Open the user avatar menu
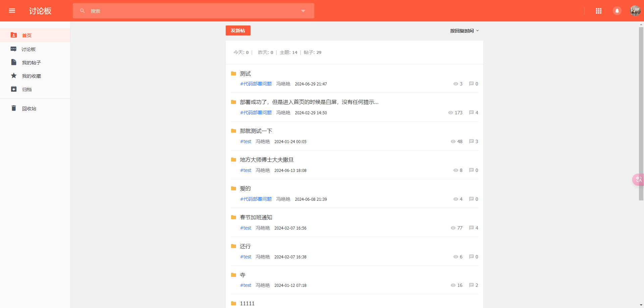 pos(635,11)
